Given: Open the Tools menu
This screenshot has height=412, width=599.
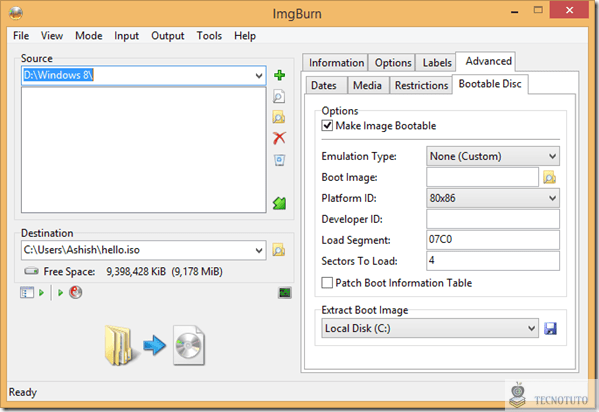Looking at the screenshot, I should click(209, 36).
